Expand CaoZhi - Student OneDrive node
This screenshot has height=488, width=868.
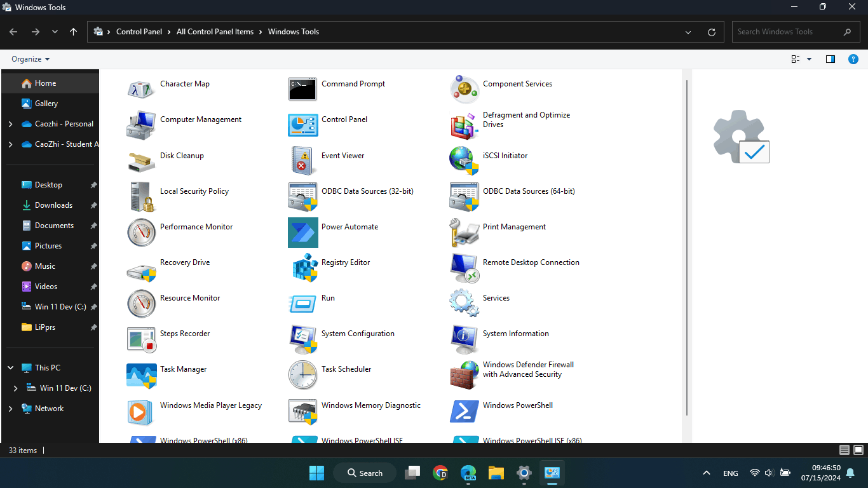10,144
